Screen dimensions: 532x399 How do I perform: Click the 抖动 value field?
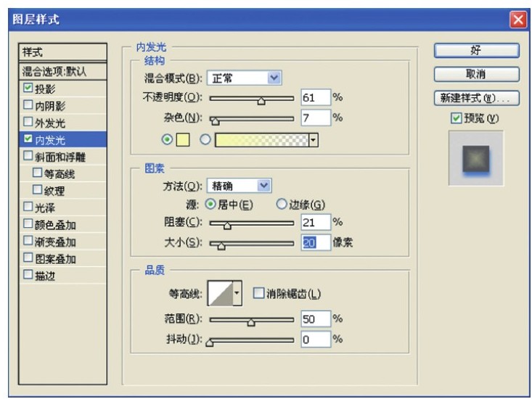[x=316, y=340]
